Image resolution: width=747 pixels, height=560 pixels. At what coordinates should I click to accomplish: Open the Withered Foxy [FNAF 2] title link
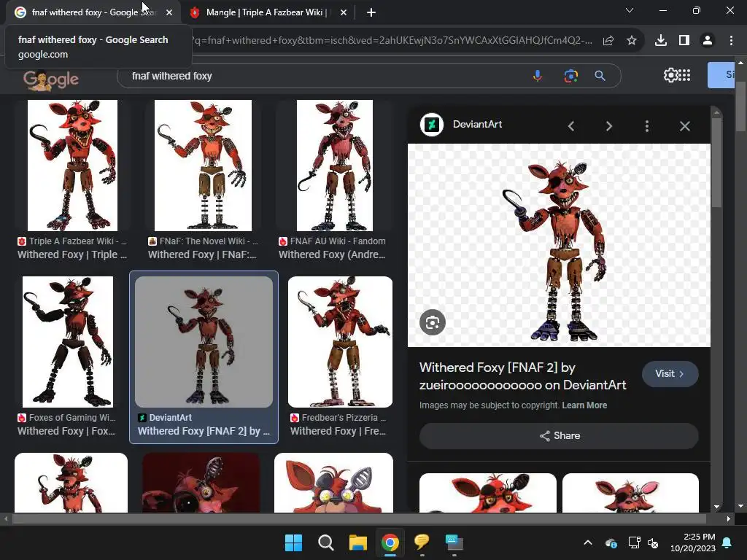[x=522, y=376]
